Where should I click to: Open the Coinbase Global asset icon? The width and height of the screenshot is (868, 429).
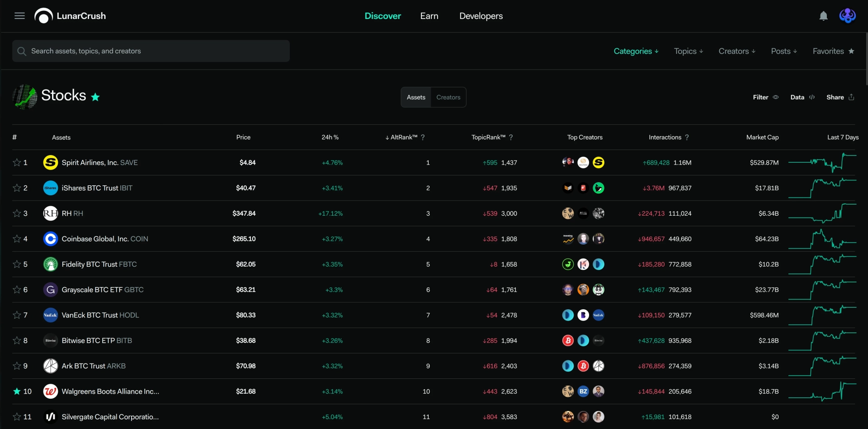(50, 239)
